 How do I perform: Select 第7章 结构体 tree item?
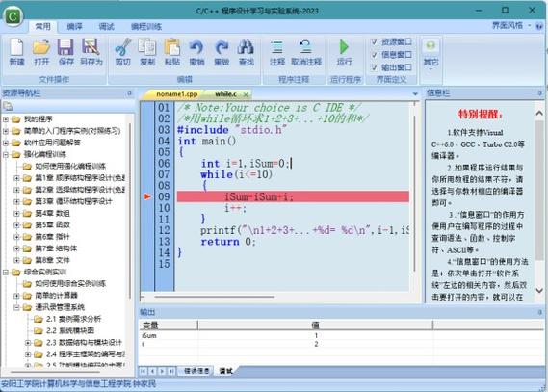pos(56,248)
